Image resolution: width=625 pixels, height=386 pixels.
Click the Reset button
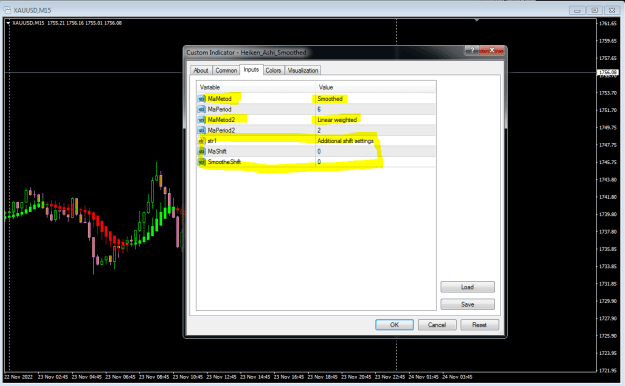point(479,325)
